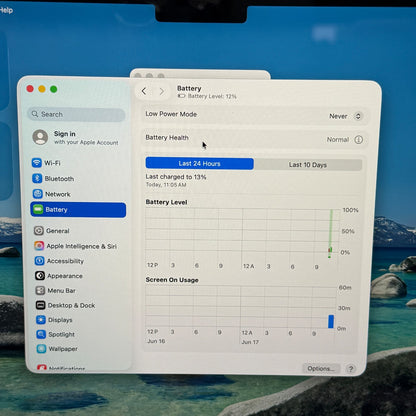
Task: Open Apple Intelligence & Siri icon
Action: pyautogui.click(x=39, y=246)
